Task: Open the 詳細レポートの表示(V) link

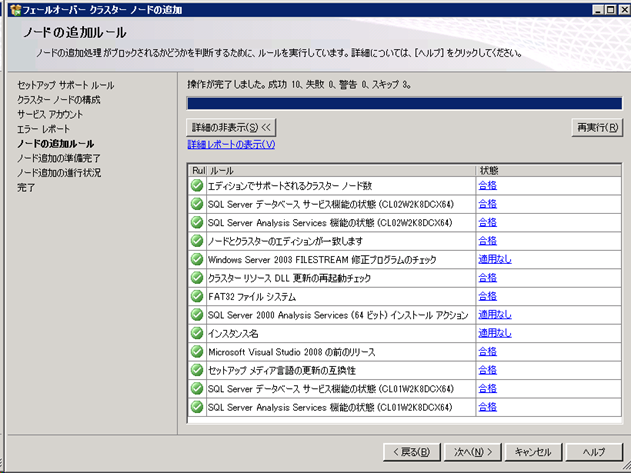Action: tap(231, 145)
